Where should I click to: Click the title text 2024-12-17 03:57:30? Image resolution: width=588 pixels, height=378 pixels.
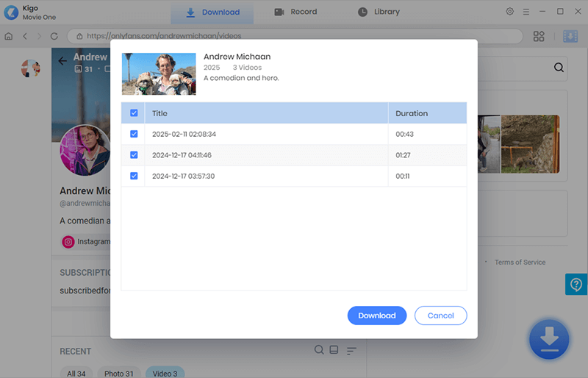pos(183,176)
